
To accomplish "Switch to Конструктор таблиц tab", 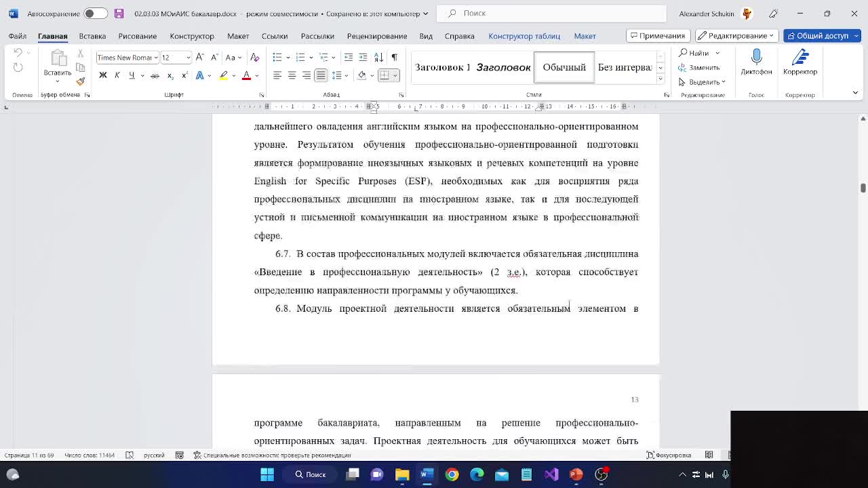I will pos(524,36).
